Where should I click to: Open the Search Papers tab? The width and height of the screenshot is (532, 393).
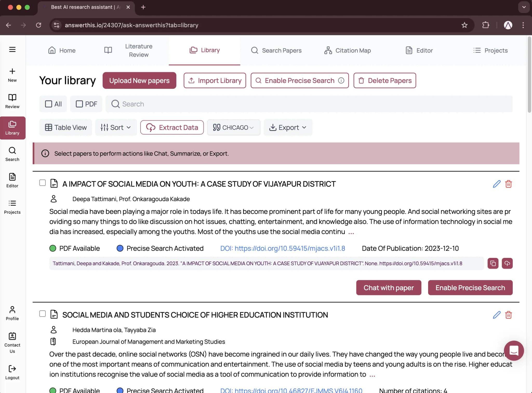pos(276,50)
